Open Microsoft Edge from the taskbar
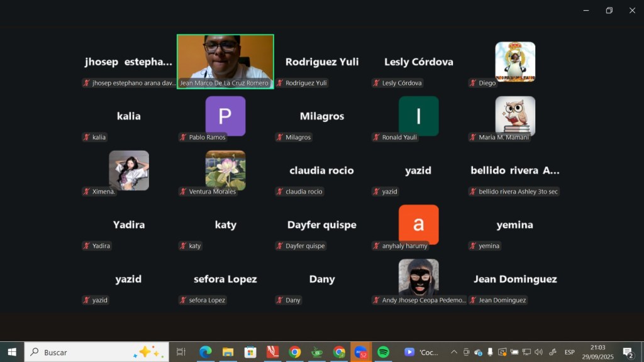 (206, 352)
